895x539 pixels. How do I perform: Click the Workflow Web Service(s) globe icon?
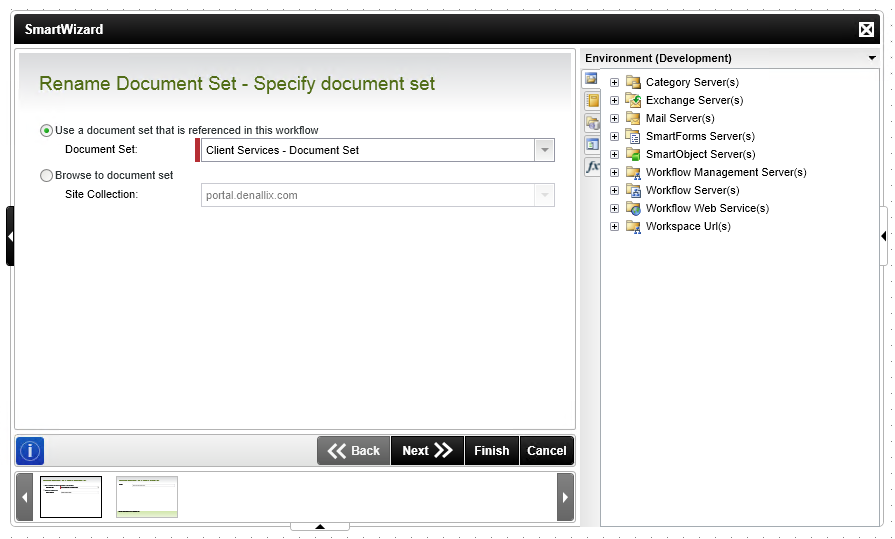(x=633, y=208)
